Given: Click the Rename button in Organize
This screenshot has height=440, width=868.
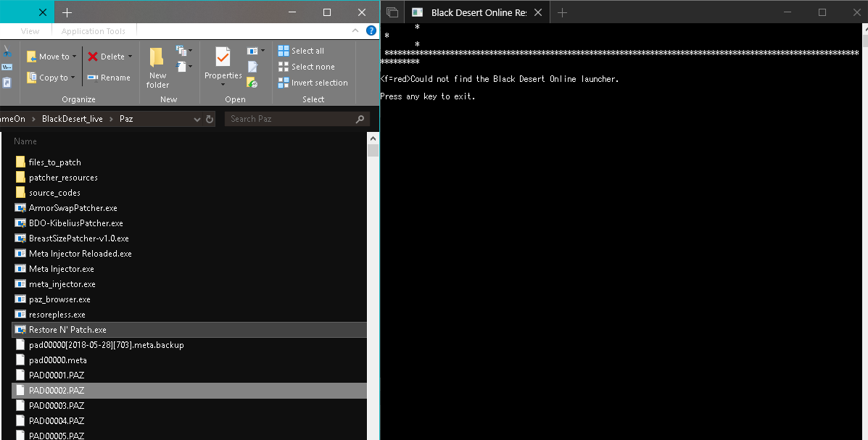Looking at the screenshot, I should pos(109,78).
